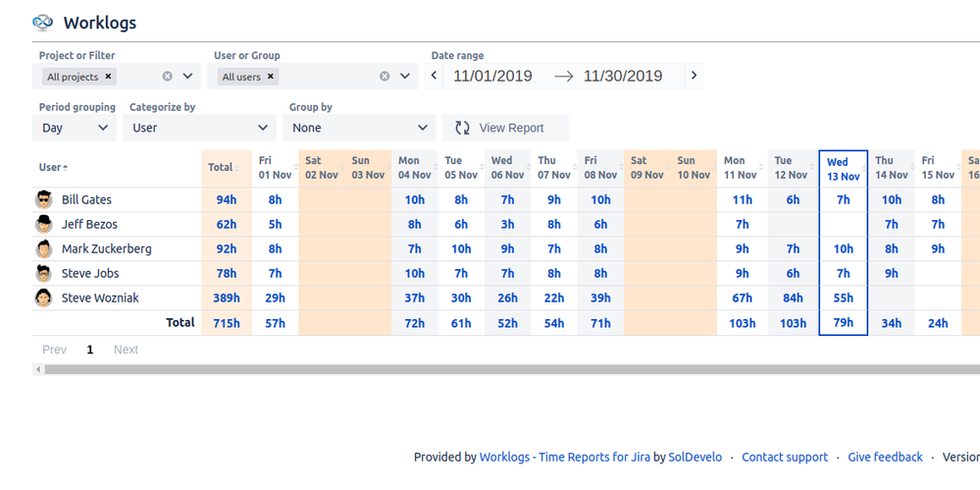This screenshot has width=980, height=490.
Task: Click the horizontal scrollbar track
Action: point(511,370)
